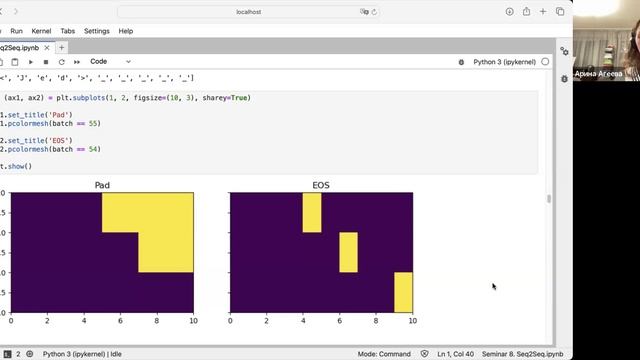
Task: Open the Help menu
Action: 126,31
